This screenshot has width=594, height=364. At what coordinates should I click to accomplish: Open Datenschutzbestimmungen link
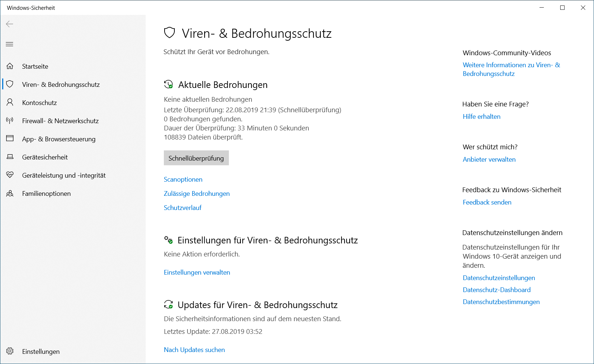pos(501,302)
